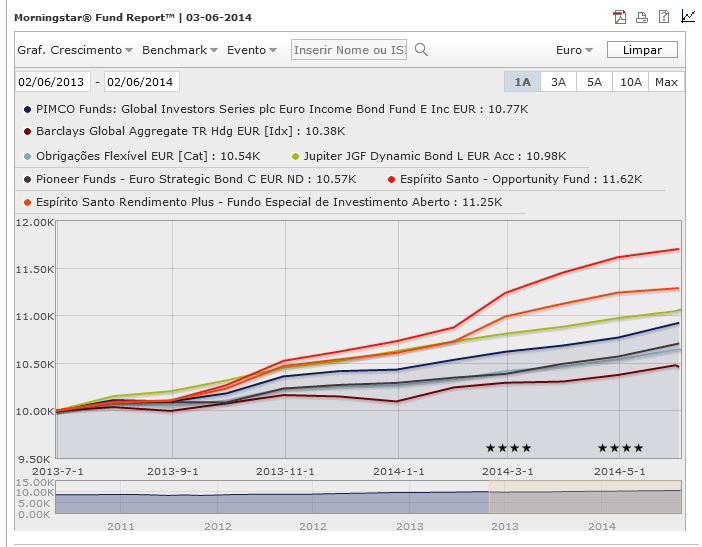Click the PIMCO Funds dark blue legend dot
The height and width of the screenshot is (547, 702).
pyautogui.click(x=27, y=109)
